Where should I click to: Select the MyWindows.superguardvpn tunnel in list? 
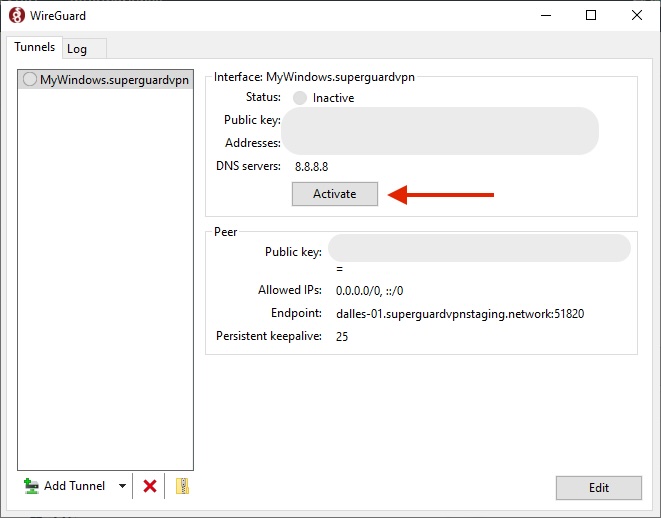pyautogui.click(x=105, y=79)
